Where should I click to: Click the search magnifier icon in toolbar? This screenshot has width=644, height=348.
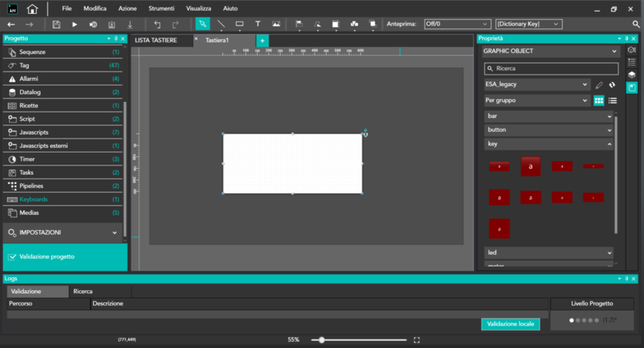tap(636, 24)
